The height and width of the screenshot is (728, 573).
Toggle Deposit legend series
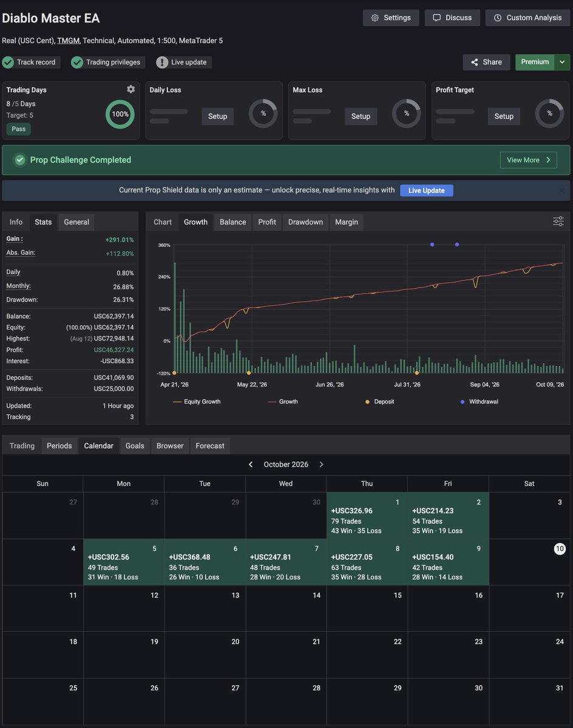379,402
